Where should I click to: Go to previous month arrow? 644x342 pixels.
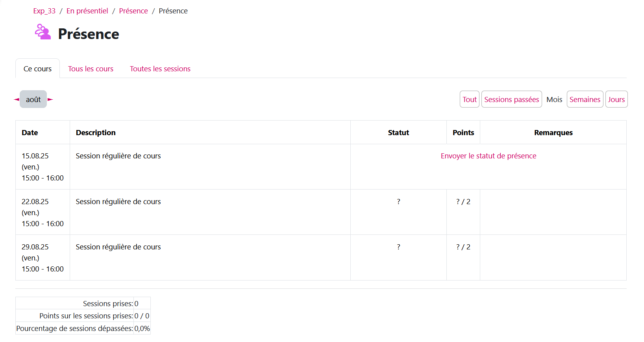(17, 99)
